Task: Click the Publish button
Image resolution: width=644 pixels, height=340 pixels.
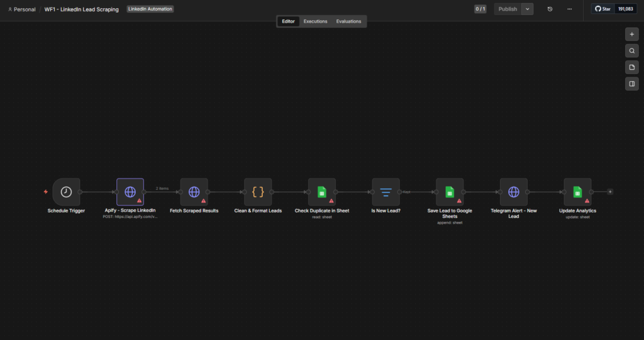Action: [508, 9]
